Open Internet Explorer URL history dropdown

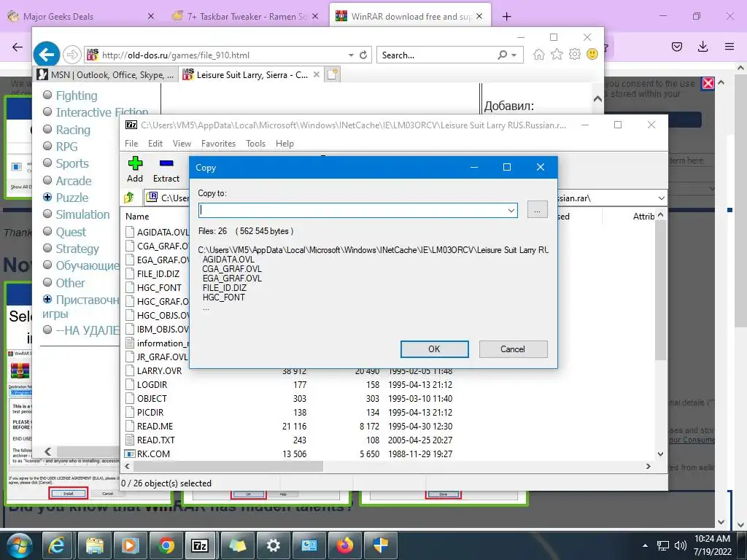(x=351, y=55)
